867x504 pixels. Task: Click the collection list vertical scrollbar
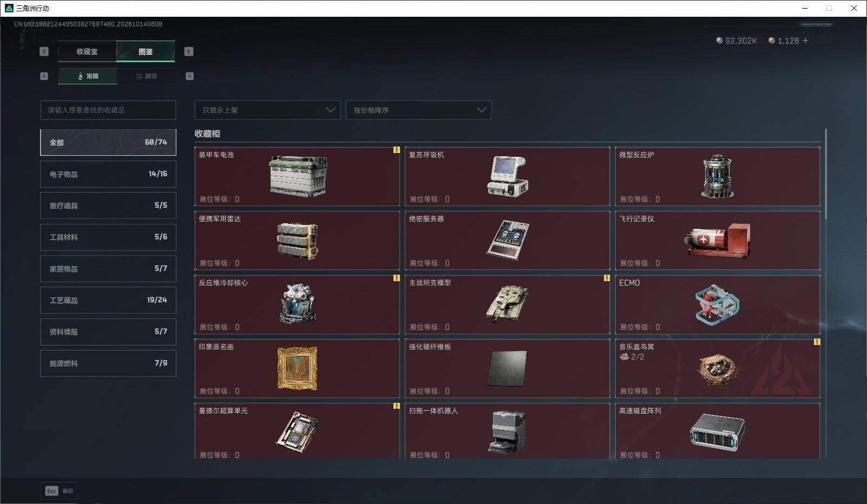[826, 174]
